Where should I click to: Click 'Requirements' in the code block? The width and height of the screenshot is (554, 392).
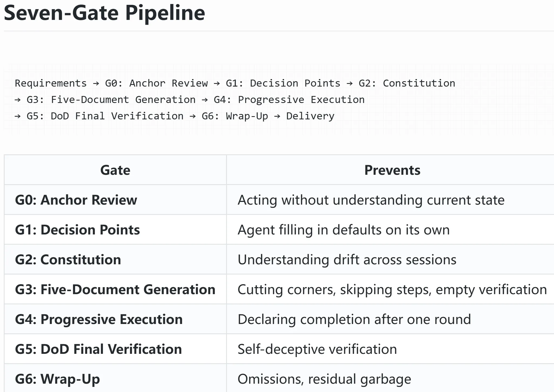coord(51,83)
